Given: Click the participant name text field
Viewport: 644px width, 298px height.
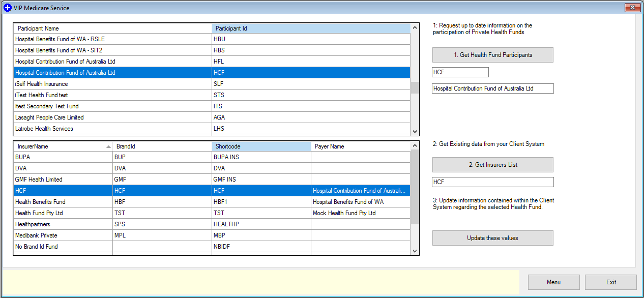Looking at the screenshot, I should 493,88.
